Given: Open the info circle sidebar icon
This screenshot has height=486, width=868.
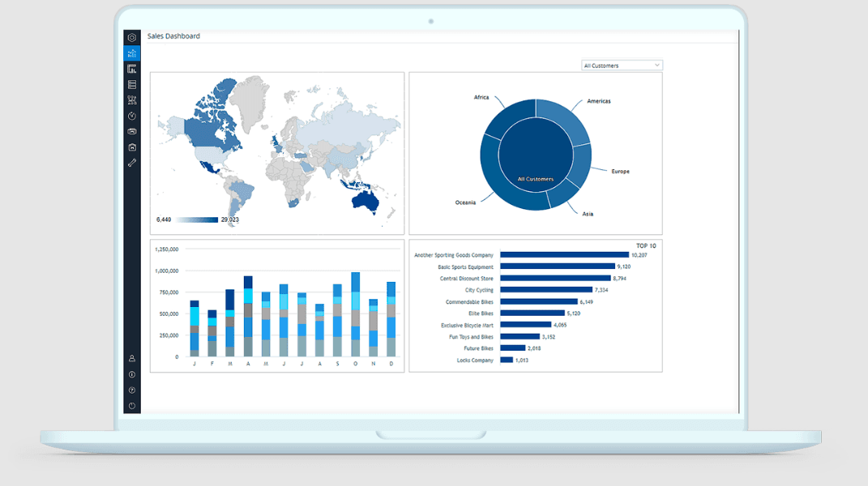Looking at the screenshot, I should [x=132, y=375].
